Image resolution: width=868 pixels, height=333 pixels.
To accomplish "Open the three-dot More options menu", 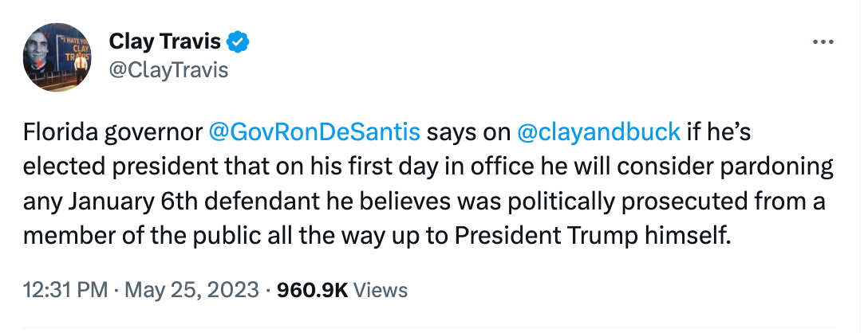I will point(822,42).
